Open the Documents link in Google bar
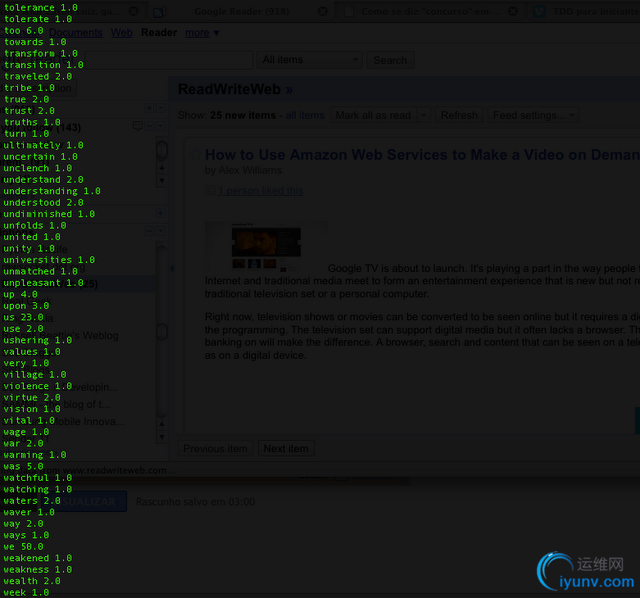 pos(76,33)
